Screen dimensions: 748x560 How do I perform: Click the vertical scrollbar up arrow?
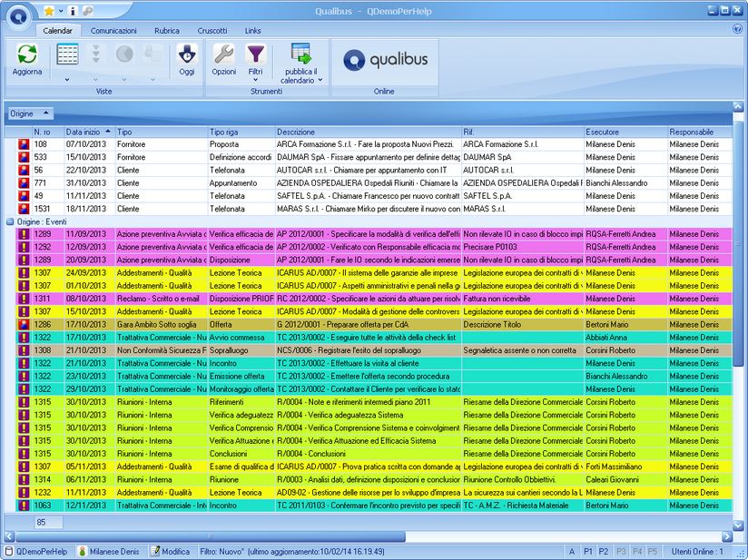738,106
